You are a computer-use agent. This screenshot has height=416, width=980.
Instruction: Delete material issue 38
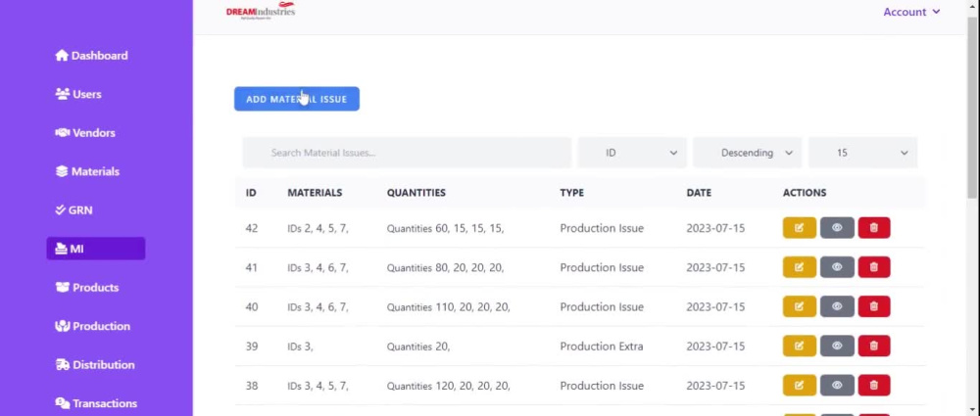[x=874, y=386]
